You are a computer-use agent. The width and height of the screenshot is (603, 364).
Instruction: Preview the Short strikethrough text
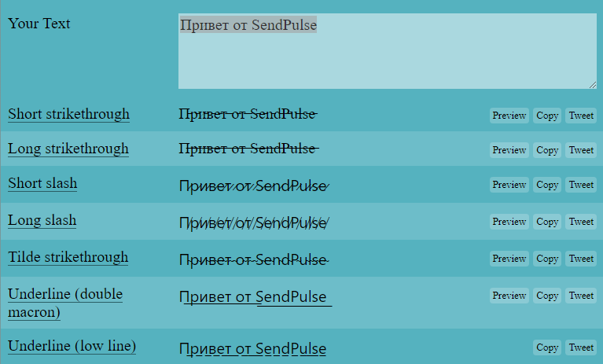[x=509, y=116]
